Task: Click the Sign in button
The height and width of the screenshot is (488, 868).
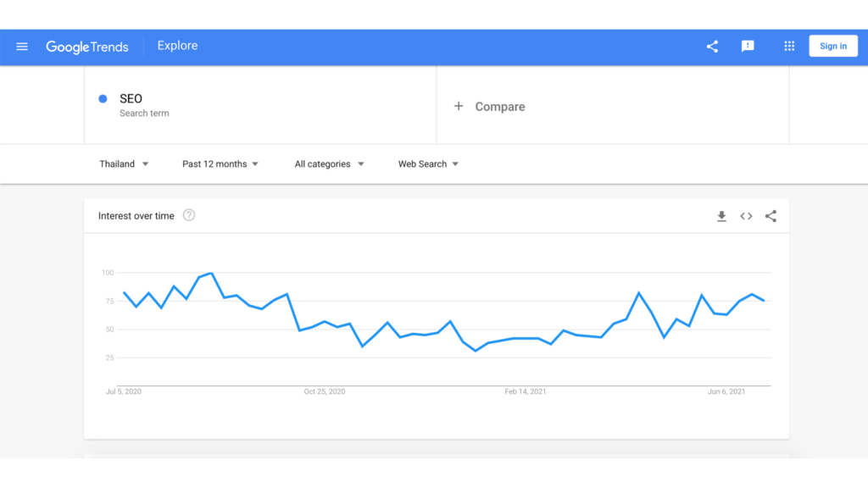Action: (833, 46)
